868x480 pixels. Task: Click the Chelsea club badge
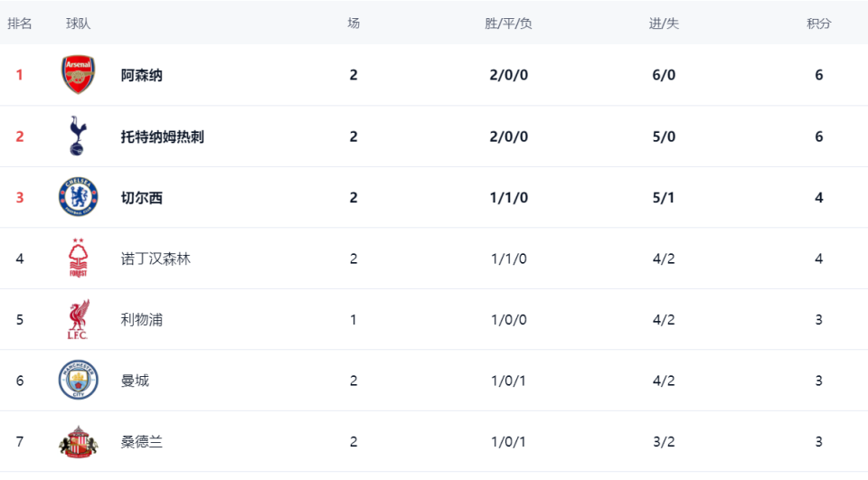click(x=78, y=197)
